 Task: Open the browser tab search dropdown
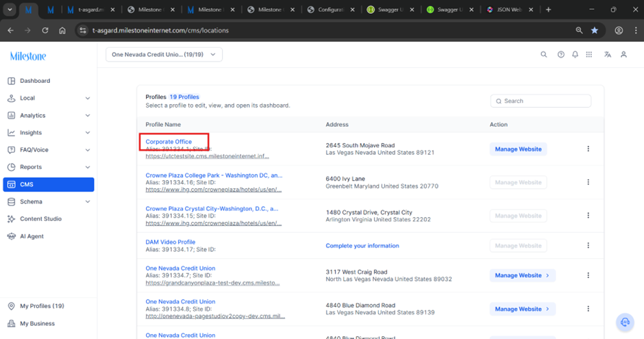click(x=10, y=10)
